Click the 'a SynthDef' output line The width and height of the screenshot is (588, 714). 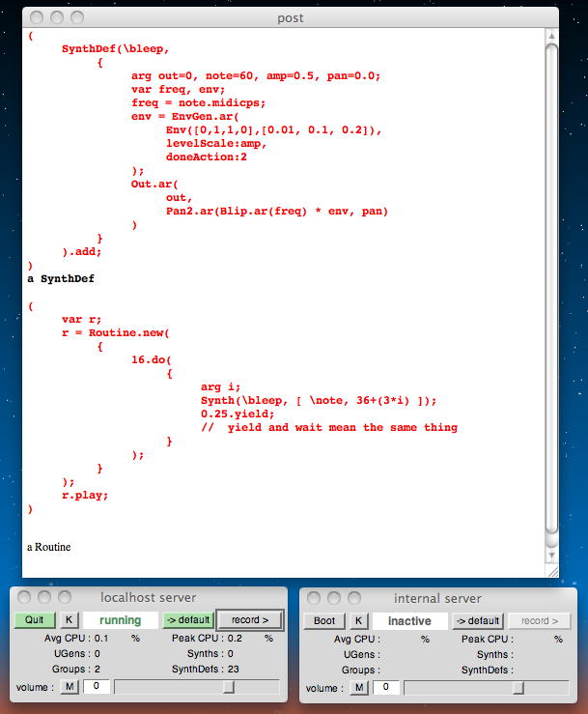tap(61, 278)
